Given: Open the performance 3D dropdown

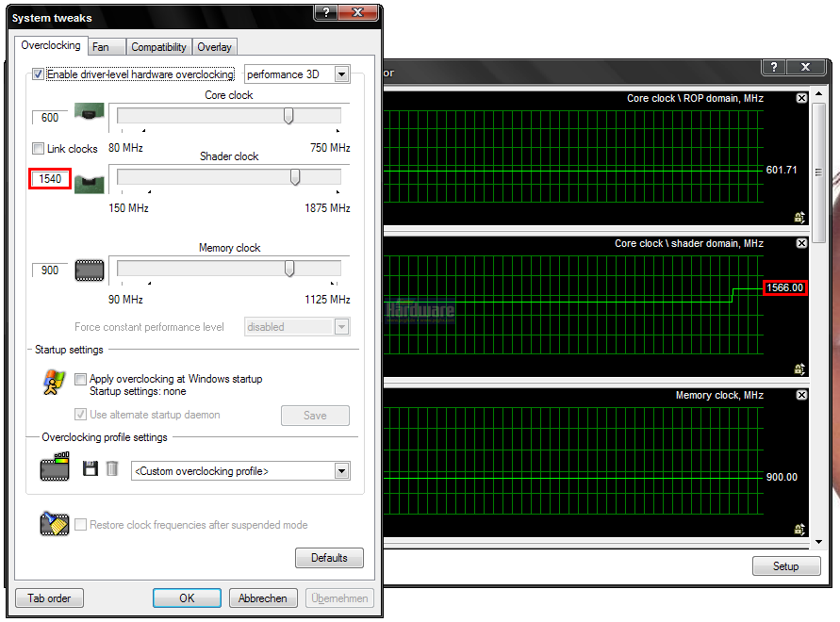Looking at the screenshot, I should pyautogui.click(x=297, y=74).
